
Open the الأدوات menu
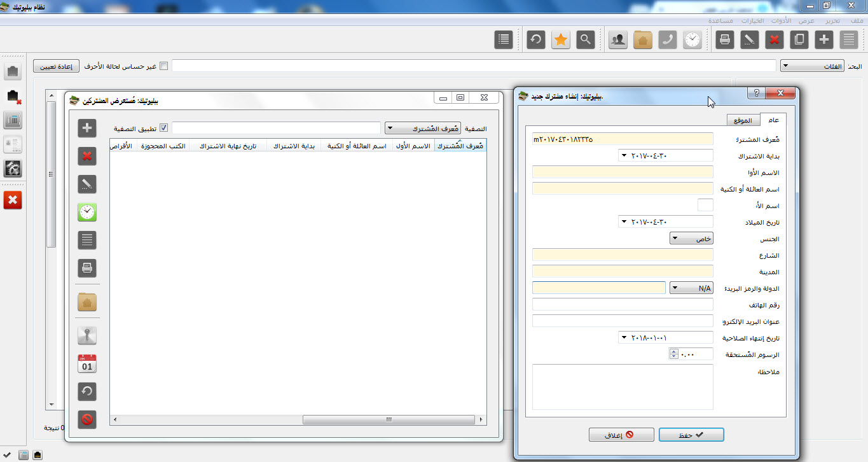click(782, 20)
